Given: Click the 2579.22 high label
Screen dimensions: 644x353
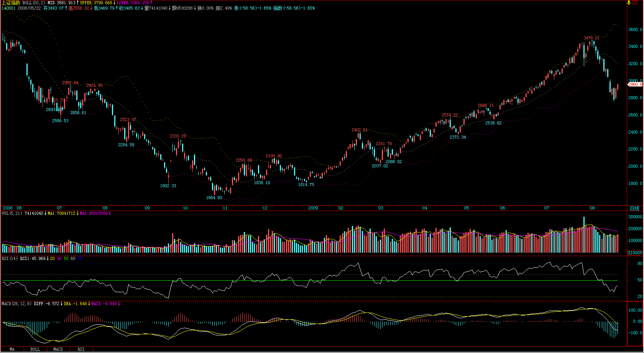Looking at the screenshot, I should [450, 115].
